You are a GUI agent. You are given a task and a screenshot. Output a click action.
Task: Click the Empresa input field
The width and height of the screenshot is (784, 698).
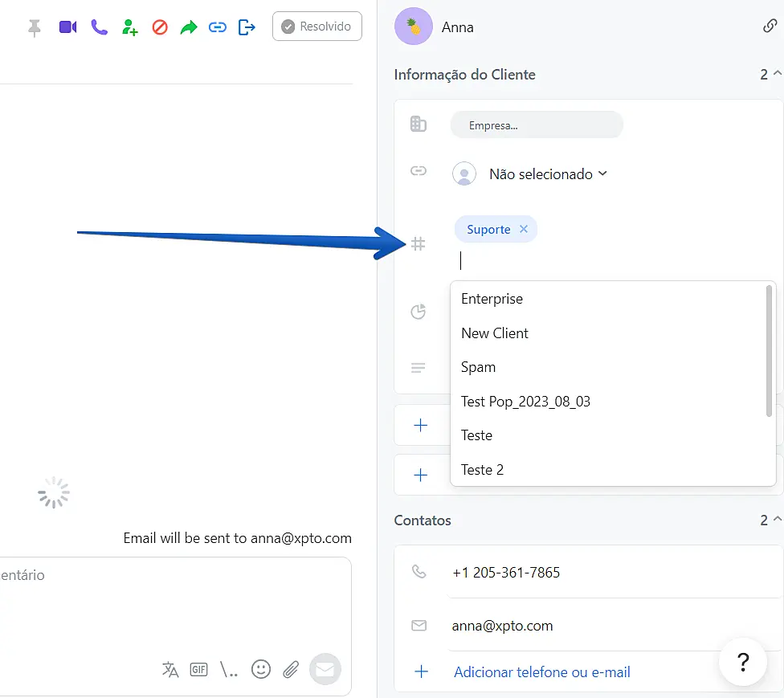537,125
